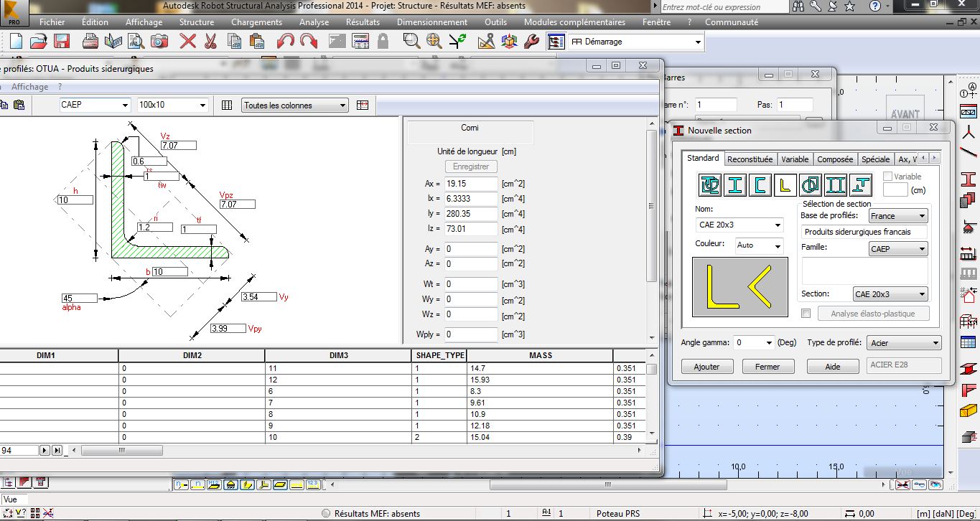
Task: Save project with the floppy disk icon
Action: 62,41
